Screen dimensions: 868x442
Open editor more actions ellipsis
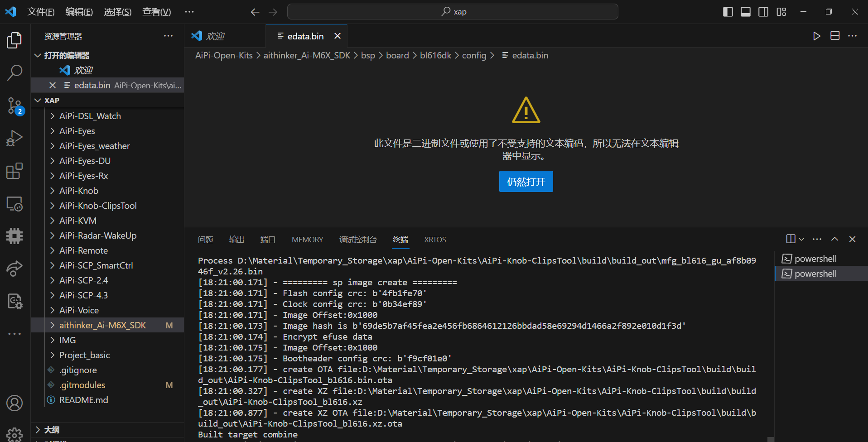point(853,36)
